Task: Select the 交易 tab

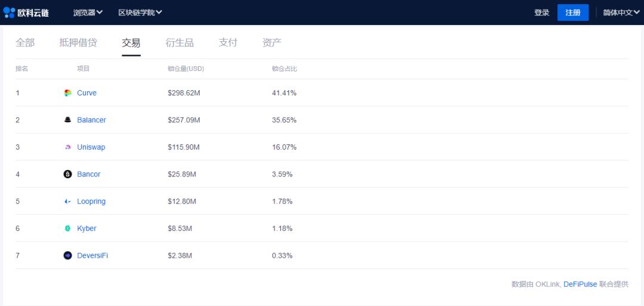Action: 131,43
